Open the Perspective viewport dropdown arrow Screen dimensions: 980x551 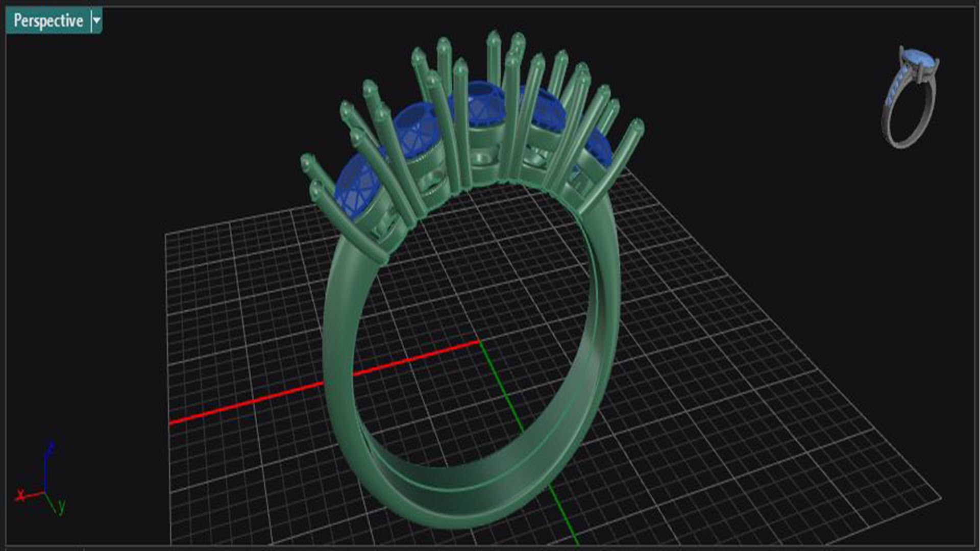pos(97,21)
